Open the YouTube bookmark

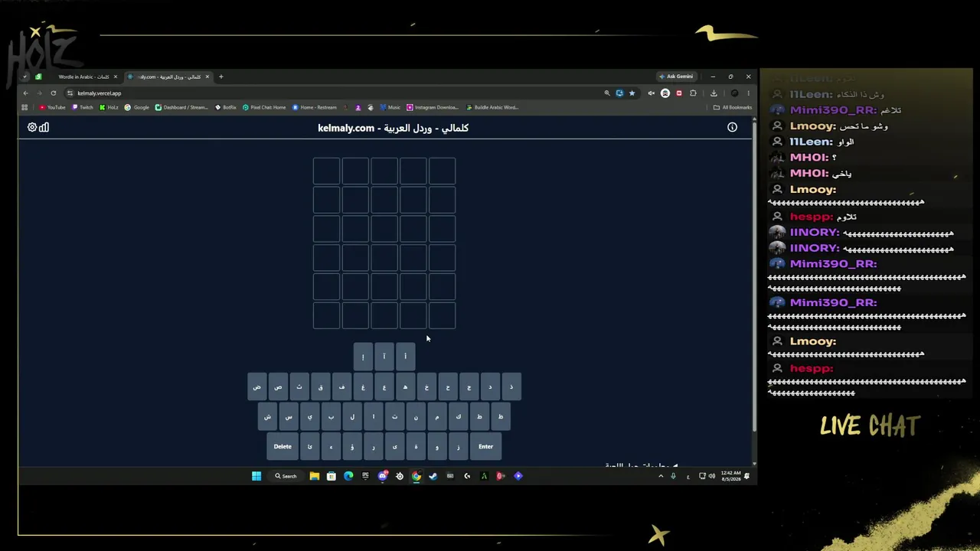tap(53, 107)
